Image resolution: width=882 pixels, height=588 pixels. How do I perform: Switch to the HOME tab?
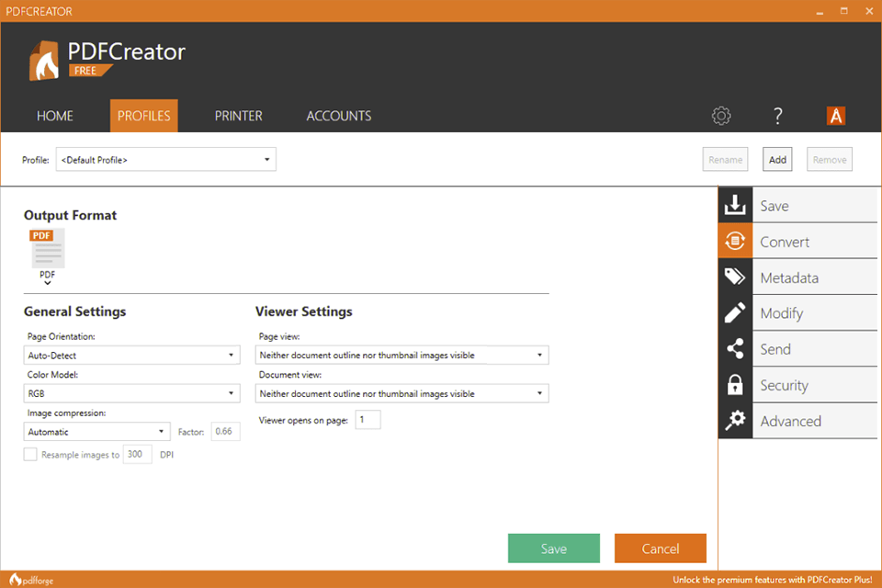coord(55,116)
